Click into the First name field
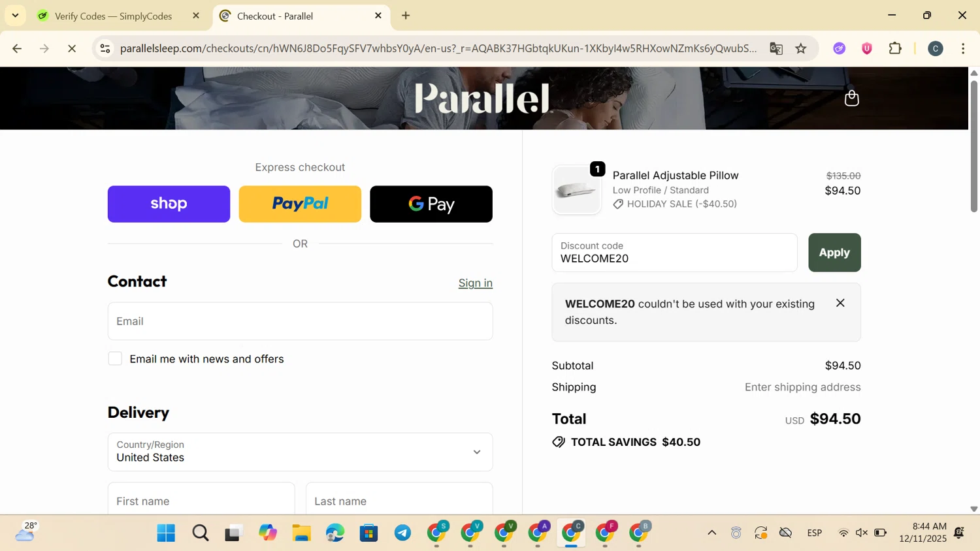This screenshot has width=980, height=551. (201, 501)
